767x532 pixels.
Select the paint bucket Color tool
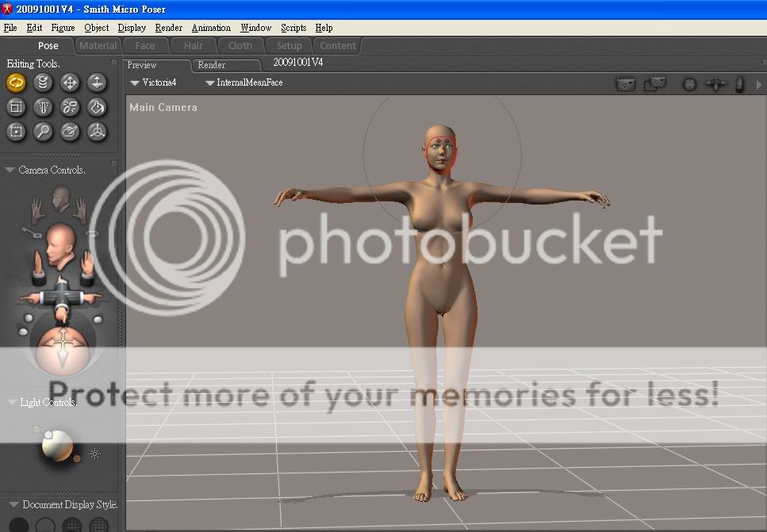pos(97,107)
